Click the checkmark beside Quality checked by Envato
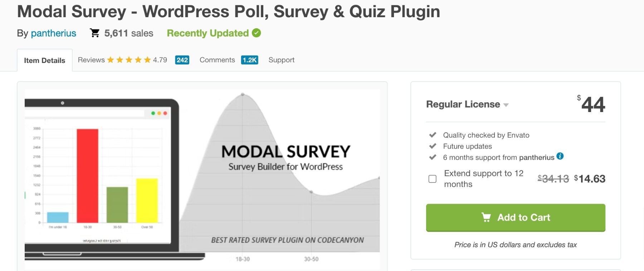The width and height of the screenshot is (644, 271). [x=432, y=135]
